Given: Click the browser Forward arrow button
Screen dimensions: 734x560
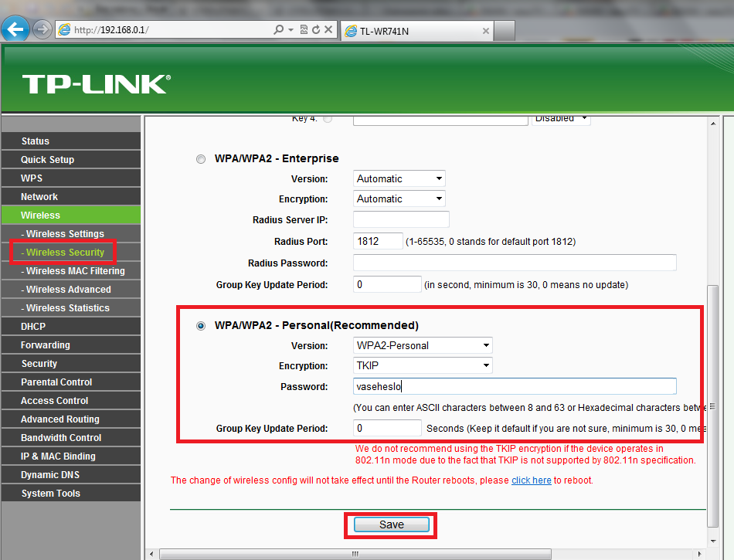Looking at the screenshot, I should 42,30.
